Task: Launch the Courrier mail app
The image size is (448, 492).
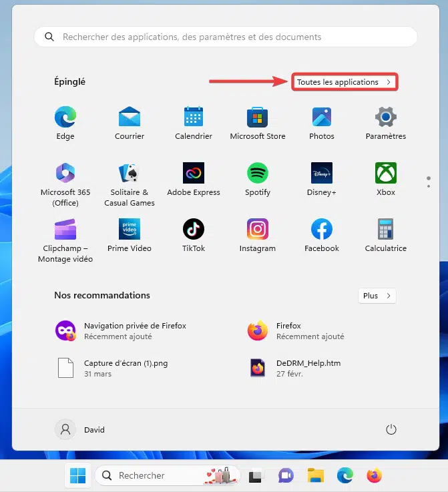Action: pyautogui.click(x=130, y=123)
